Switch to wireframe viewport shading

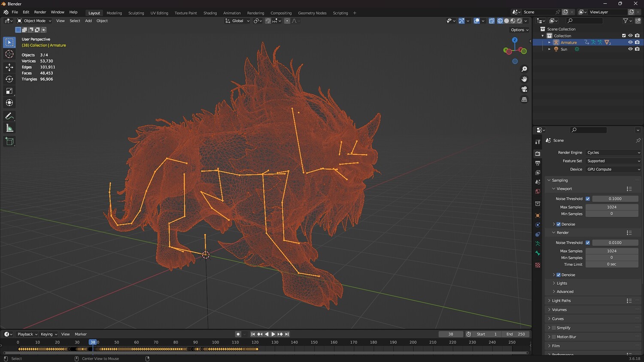click(x=500, y=21)
